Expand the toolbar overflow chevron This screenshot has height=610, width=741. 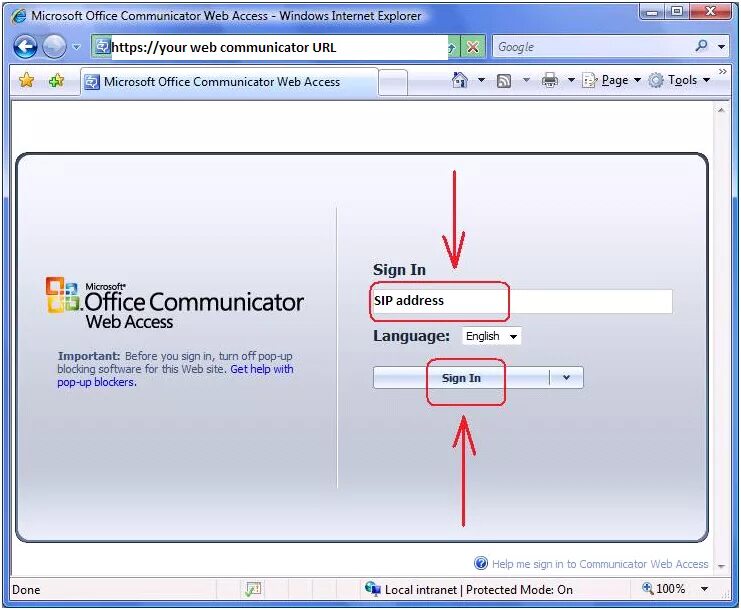pyautogui.click(x=723, y=71)
